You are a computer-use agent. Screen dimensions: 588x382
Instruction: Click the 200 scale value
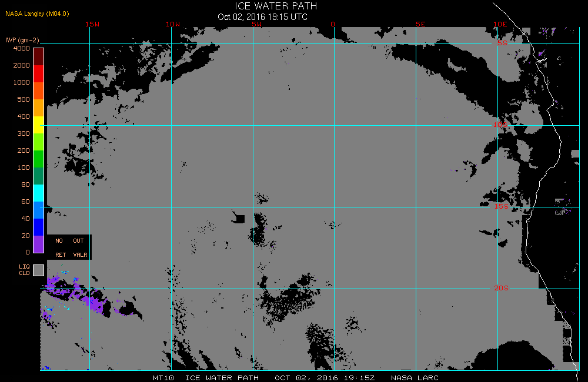[x=24, y=150]
